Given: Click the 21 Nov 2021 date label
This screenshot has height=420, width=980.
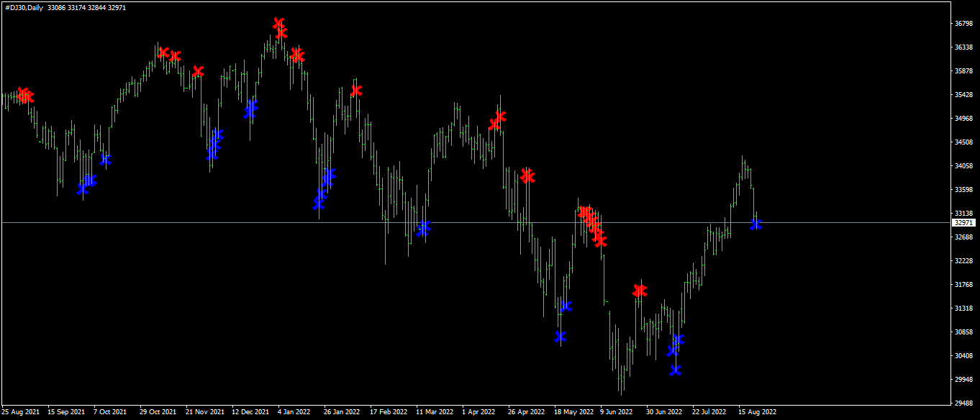Looking at the screenshot, I should pos(205,413).
